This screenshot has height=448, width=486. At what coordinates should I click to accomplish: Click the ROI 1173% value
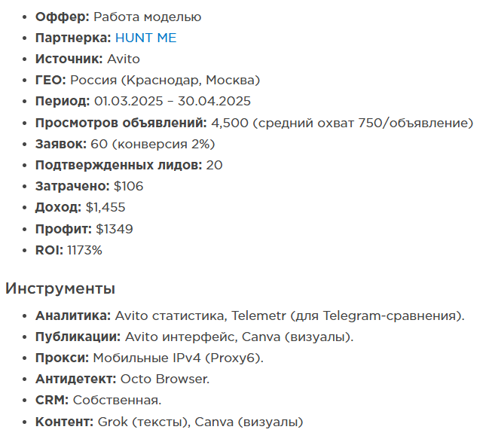pyautogui.click(x=84, y=250)
